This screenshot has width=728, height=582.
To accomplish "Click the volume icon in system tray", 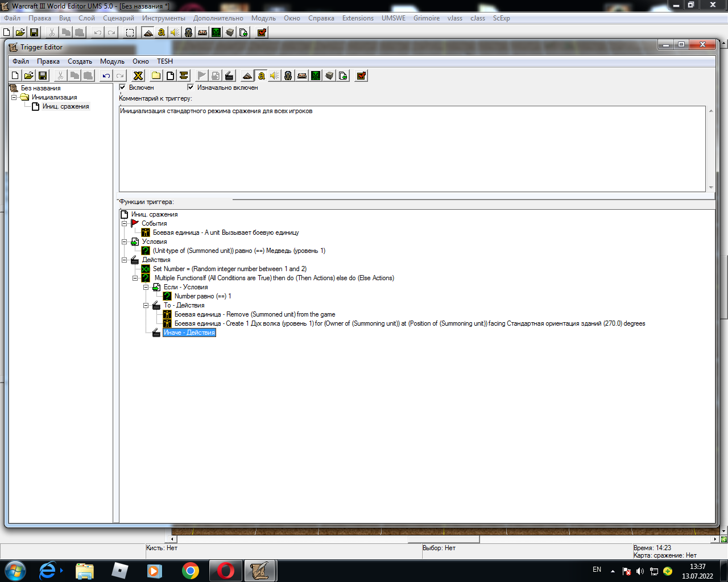I will [x=640, y=571].
